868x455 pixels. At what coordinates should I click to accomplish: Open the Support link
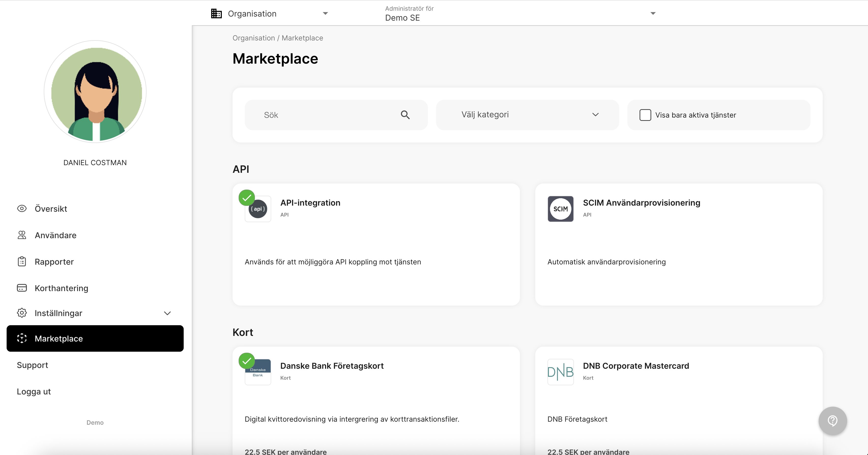[x=32, y=365]
